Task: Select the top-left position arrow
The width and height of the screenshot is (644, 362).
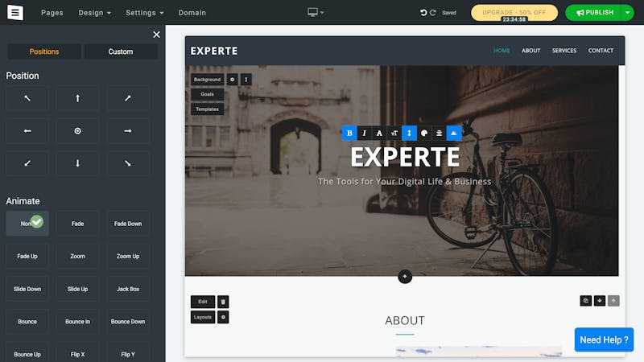Action: click(27, 98)
